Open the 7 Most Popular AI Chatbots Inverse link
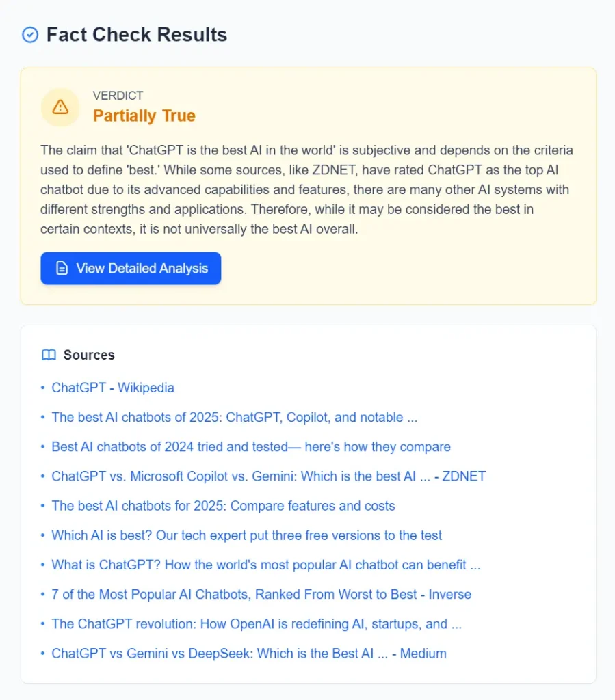The height and width of the screenshot is (700, 615). [x=261, y=594]
